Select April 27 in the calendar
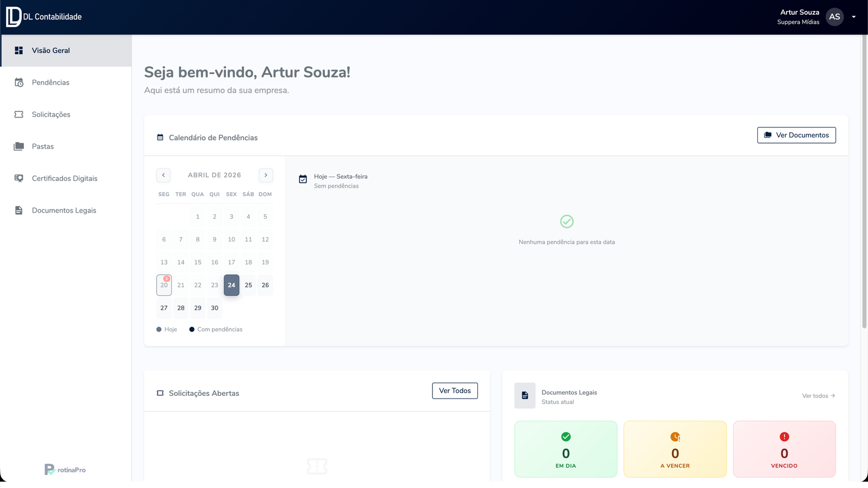 (164, 308)
